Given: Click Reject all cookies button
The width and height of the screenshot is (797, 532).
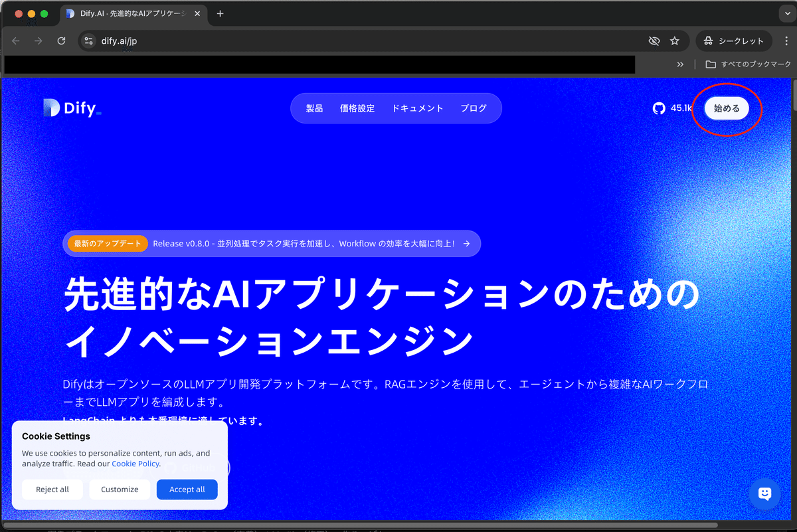Looking at the screenshot, I should tap(52, 489).
